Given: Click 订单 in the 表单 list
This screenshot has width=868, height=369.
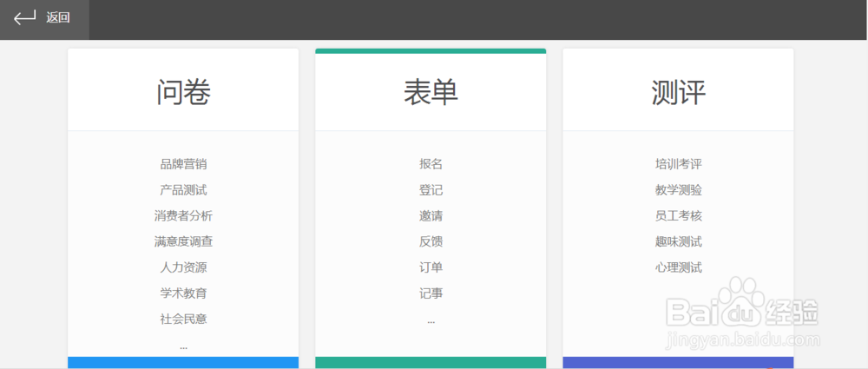Looking at the screenshot, I should coord(431,267).
